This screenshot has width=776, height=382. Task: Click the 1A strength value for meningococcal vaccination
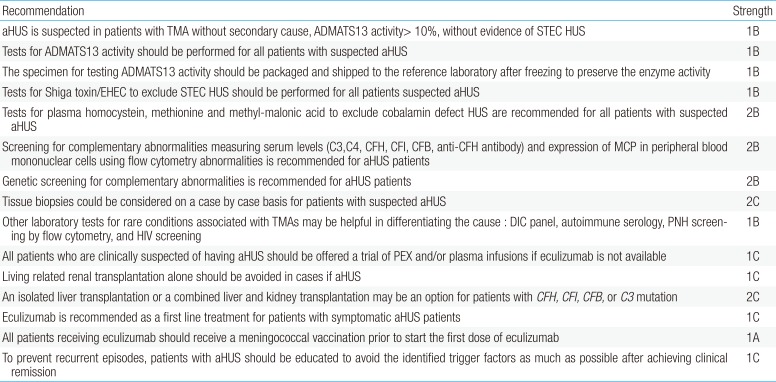(753, 338)
